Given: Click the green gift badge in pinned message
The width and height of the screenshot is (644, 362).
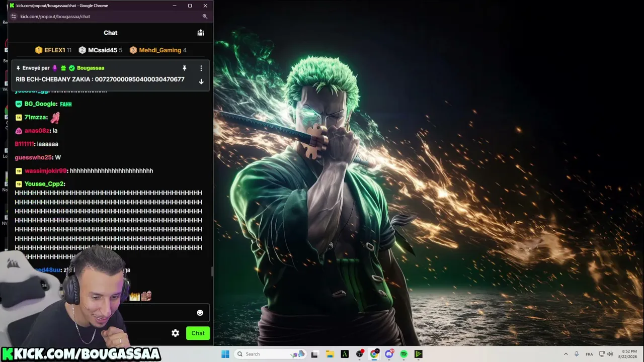Looking at the screenshot, I should (x=63, y=68).
